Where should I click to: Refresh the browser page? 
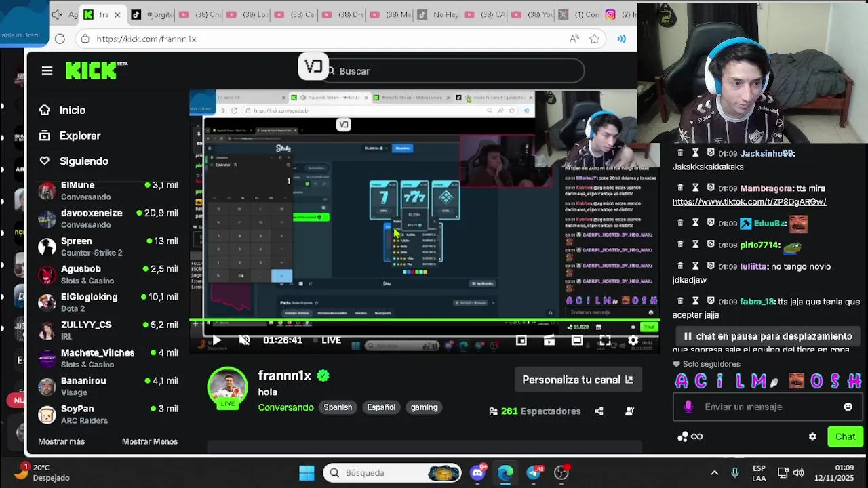coord(60,39)
